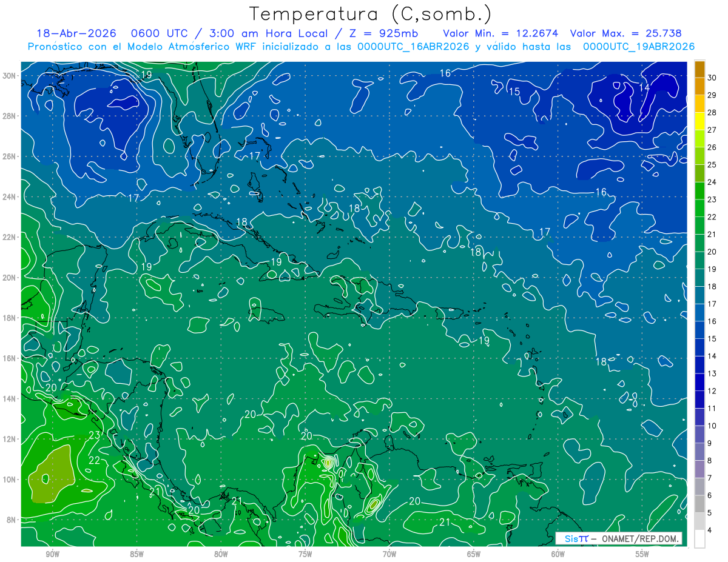Click the 90W longitude axis label
Screen dimensions: 728x562
52,554
